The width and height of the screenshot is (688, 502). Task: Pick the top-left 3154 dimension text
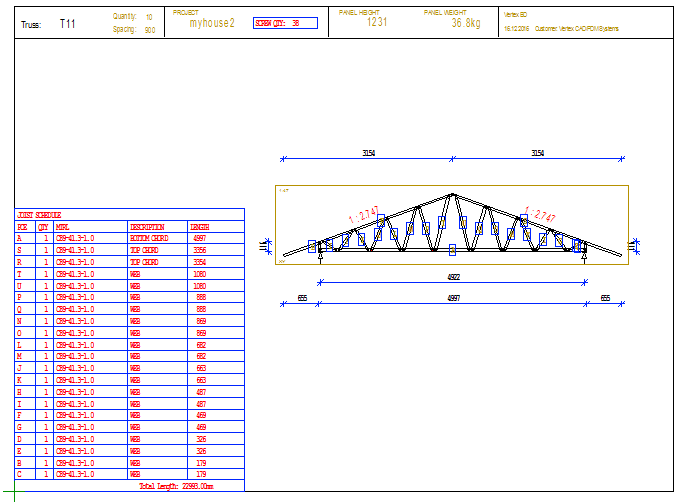click(367, 152)
